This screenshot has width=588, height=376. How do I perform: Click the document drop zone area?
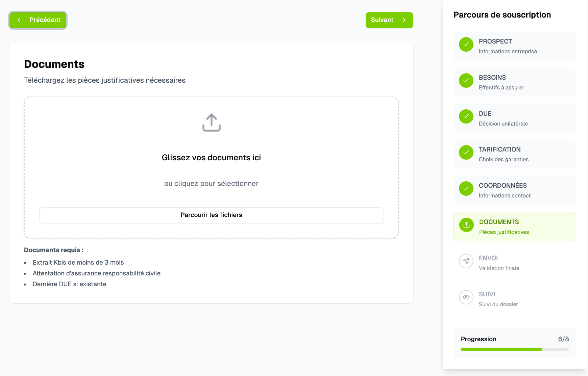211,167
